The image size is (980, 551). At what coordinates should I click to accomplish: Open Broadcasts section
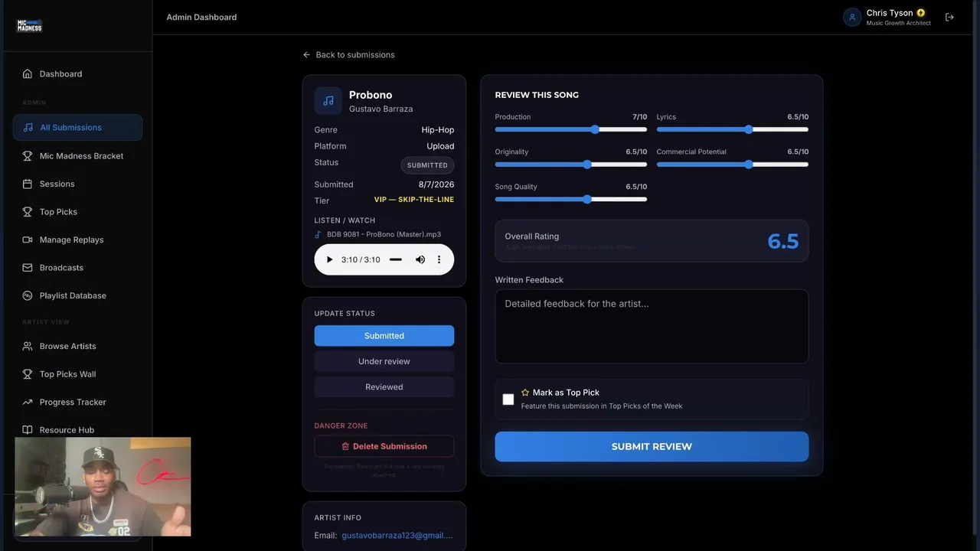(77, 268)
